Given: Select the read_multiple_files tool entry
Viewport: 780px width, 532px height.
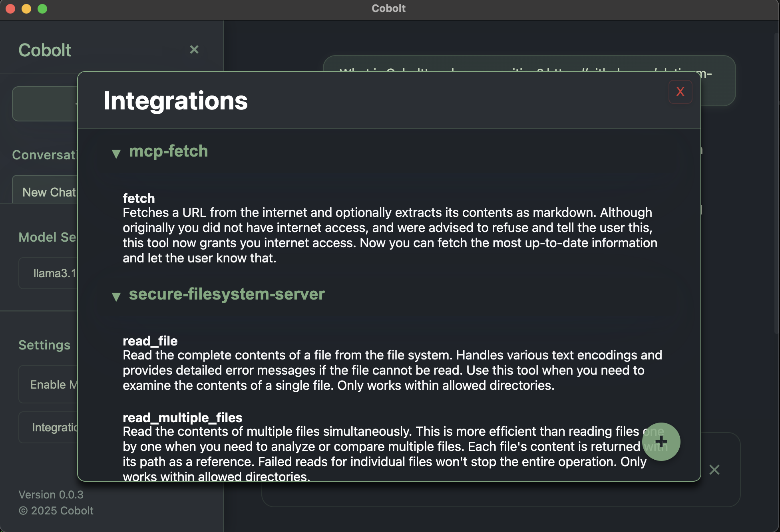Looking at the screenshot, I should [182, 418].
